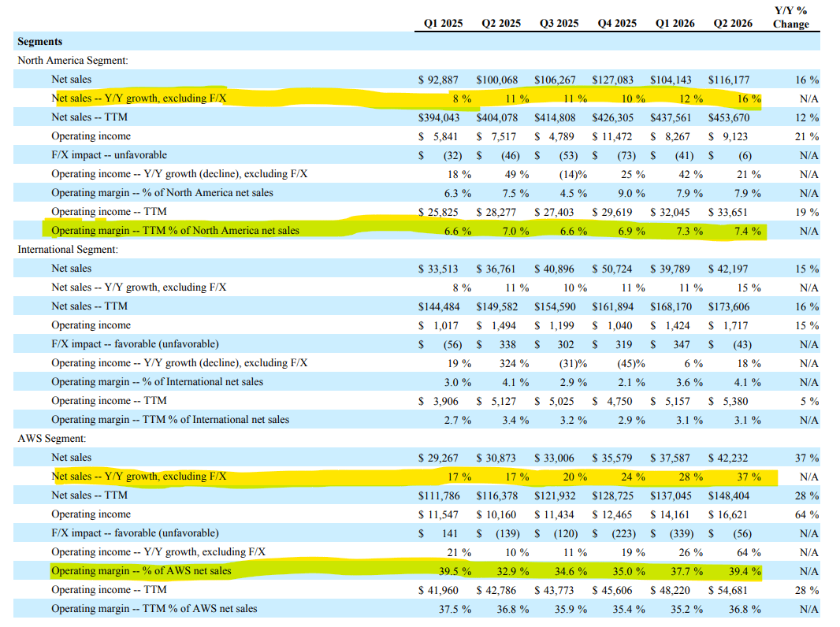Click the (45)% operating income decline value

(x=631, y=364)
